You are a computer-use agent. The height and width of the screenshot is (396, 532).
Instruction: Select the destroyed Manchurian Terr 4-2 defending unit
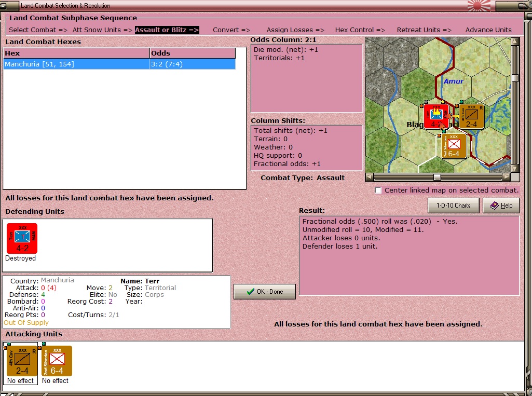[22, 238]
